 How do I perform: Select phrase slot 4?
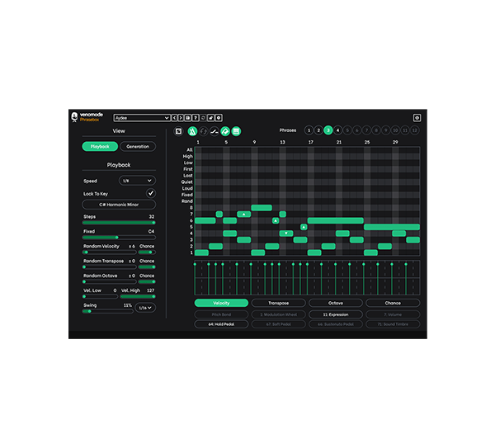[337, 130]
